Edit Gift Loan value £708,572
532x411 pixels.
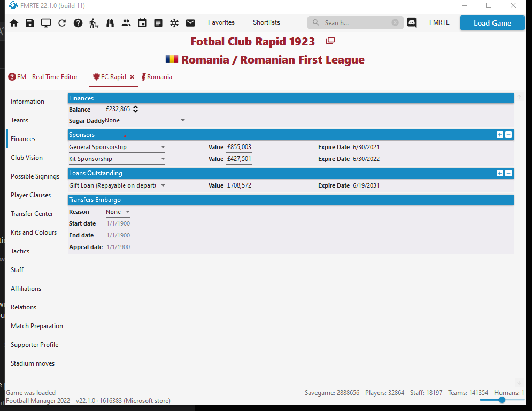[239, 185]
